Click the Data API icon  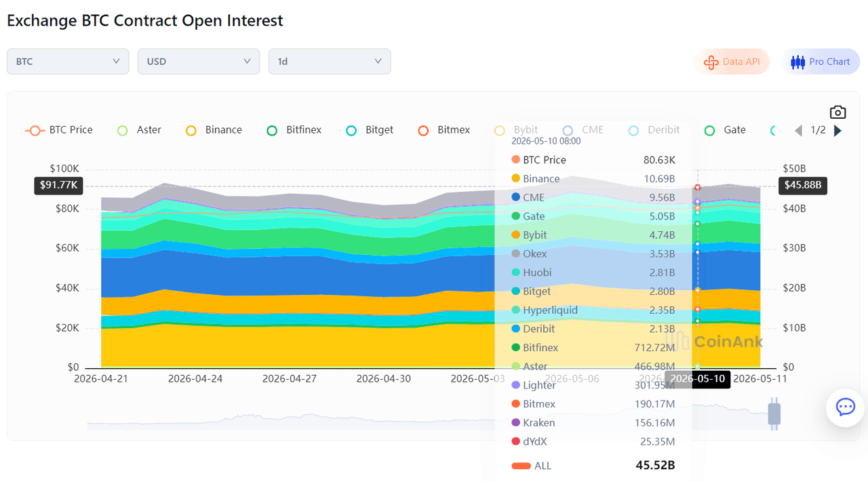711,62
